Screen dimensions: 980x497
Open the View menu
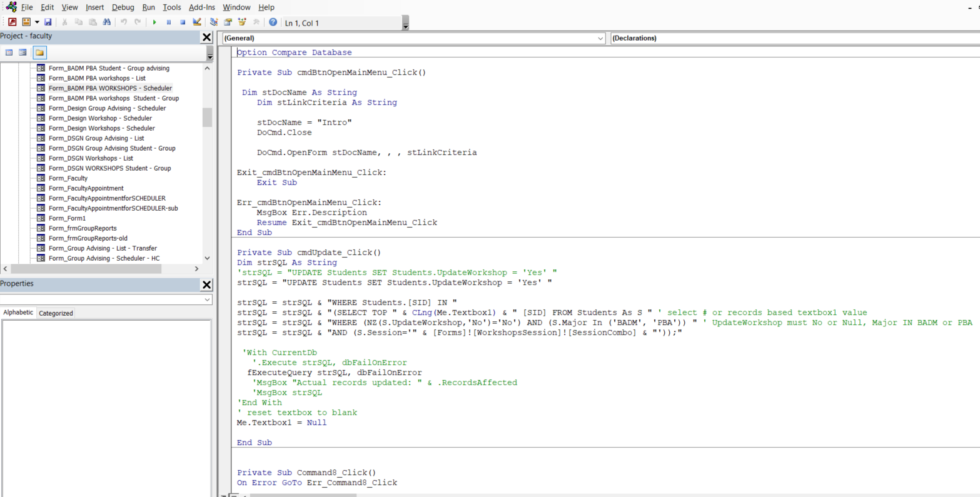pyautogui.click(x=69, y=8)
